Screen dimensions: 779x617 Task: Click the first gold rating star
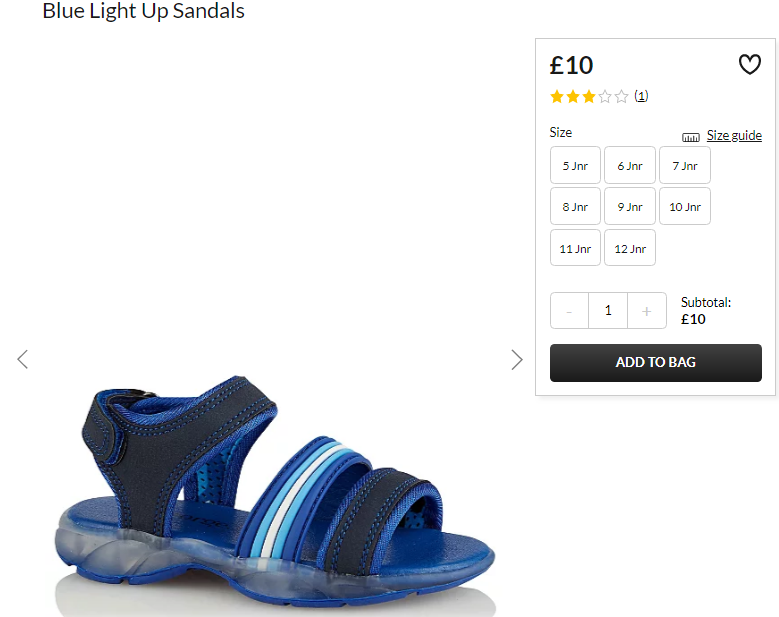click(557, 96)
